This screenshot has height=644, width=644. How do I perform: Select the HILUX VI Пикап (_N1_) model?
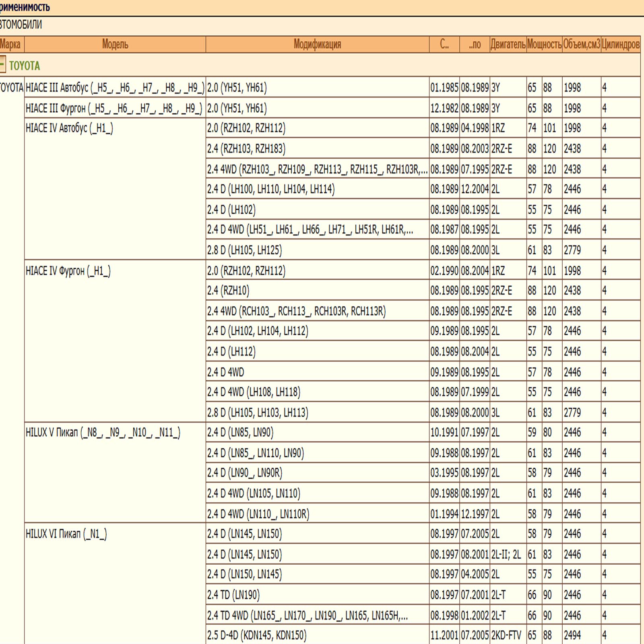[66, 534]
